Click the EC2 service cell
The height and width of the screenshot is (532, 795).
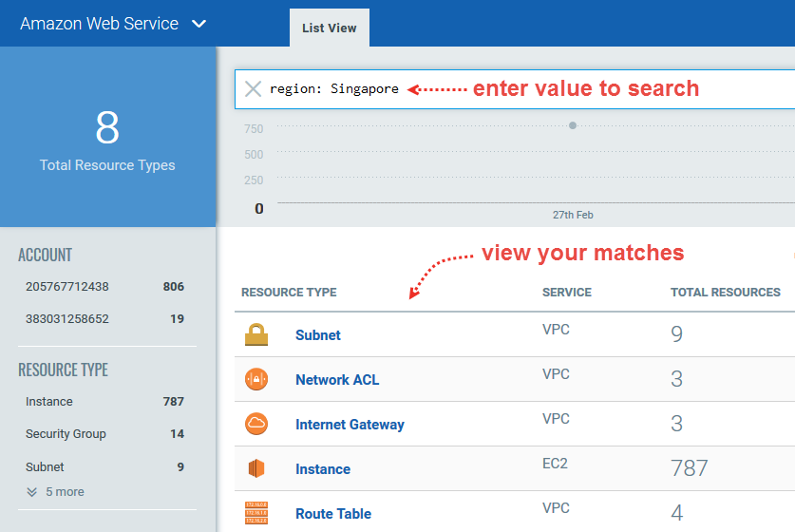click(556, 464)
